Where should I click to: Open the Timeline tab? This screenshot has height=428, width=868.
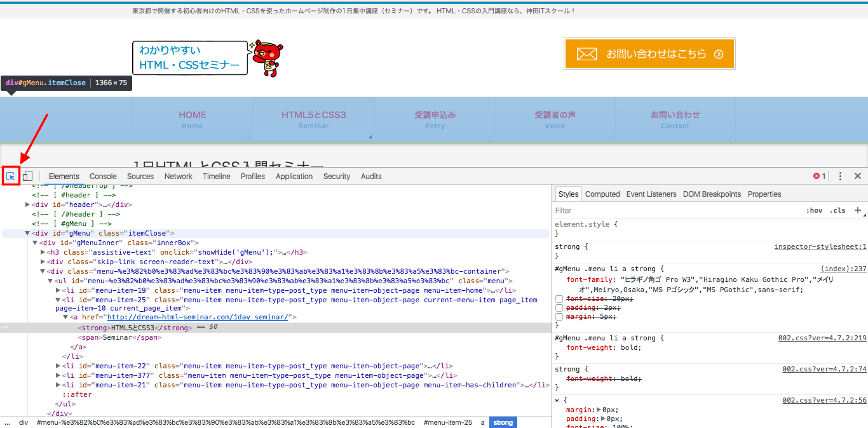(217, 177)
